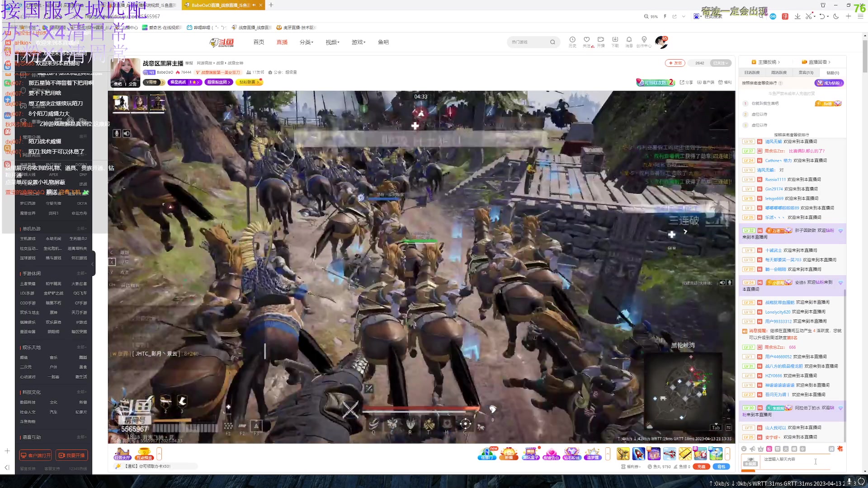The height and width of the screenshot is (488, 868).
Task: Click the 我要开播 button in sidebar
Action: tap(72, 455)
